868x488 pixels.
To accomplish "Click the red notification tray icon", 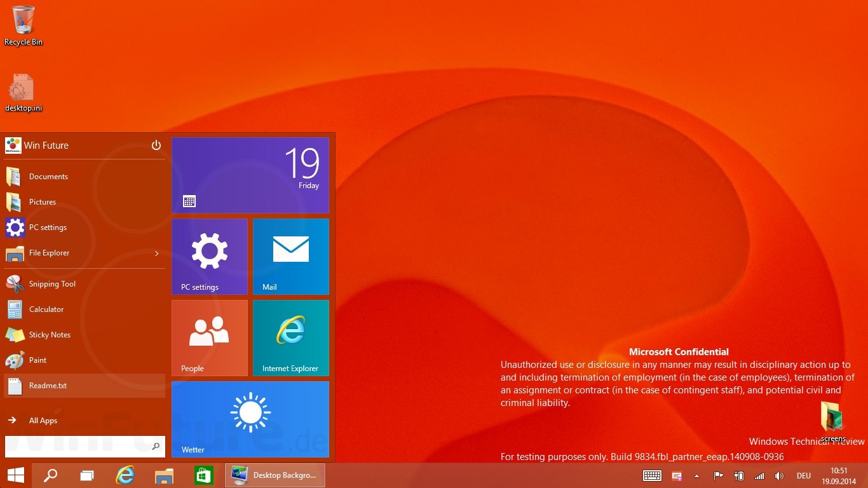I will pos(677,476).
